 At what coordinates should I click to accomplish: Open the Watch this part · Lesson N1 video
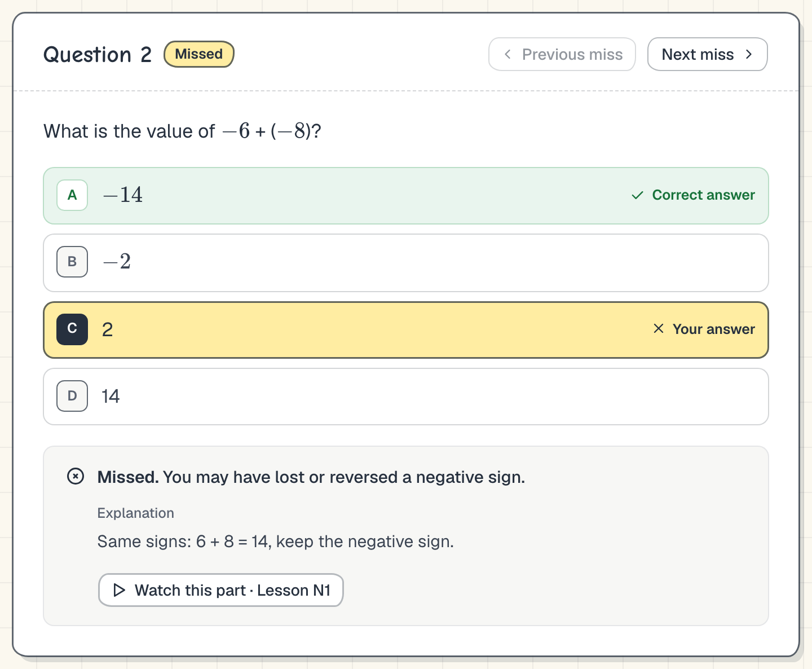tap(221, 590)
